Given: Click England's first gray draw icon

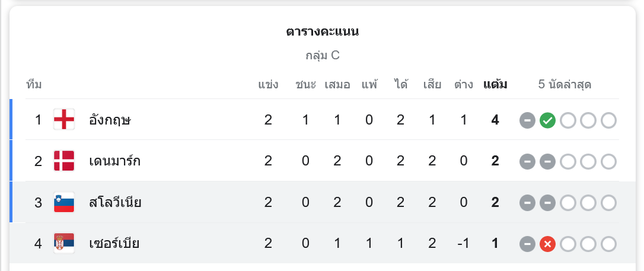Looking at the screenshot, I should click(527, 120).
